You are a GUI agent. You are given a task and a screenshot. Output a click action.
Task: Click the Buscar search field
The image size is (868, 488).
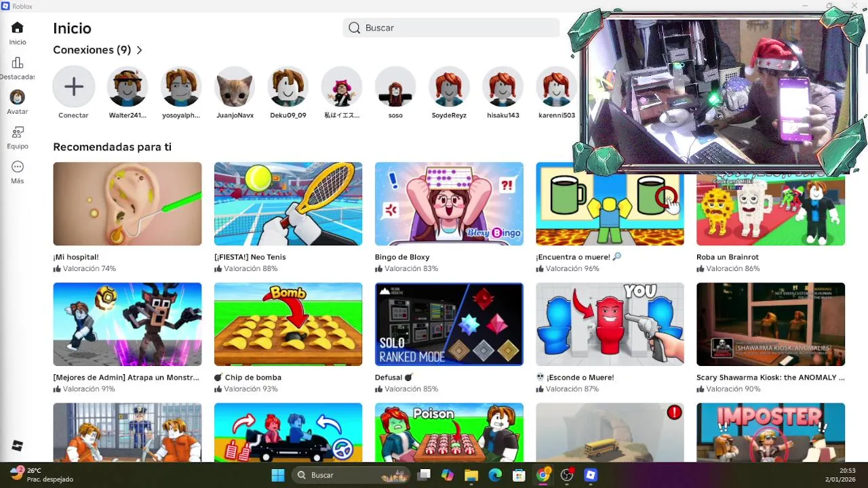coord(451,28)
